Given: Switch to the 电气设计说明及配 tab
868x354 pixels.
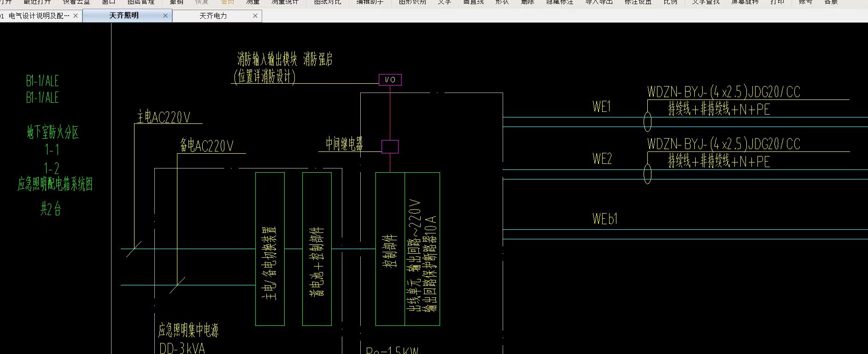Looking at the screenshot, I should click(x=39, y=16).
